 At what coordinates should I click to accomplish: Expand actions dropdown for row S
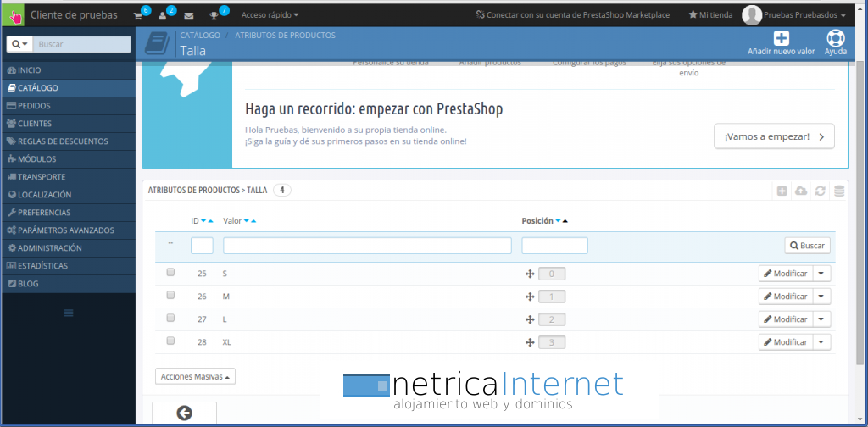(x=821, y=274)
